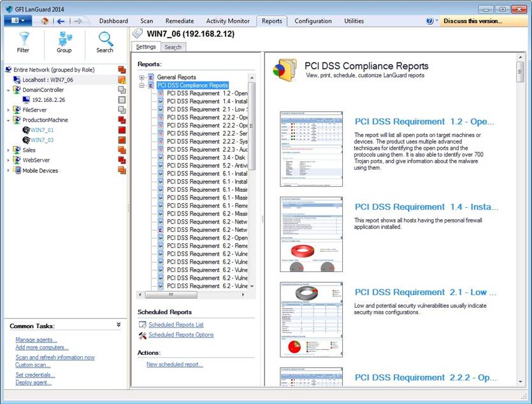Collapse the DomainController tree node
The image size is (532, 404).
(x=8, y=90)
